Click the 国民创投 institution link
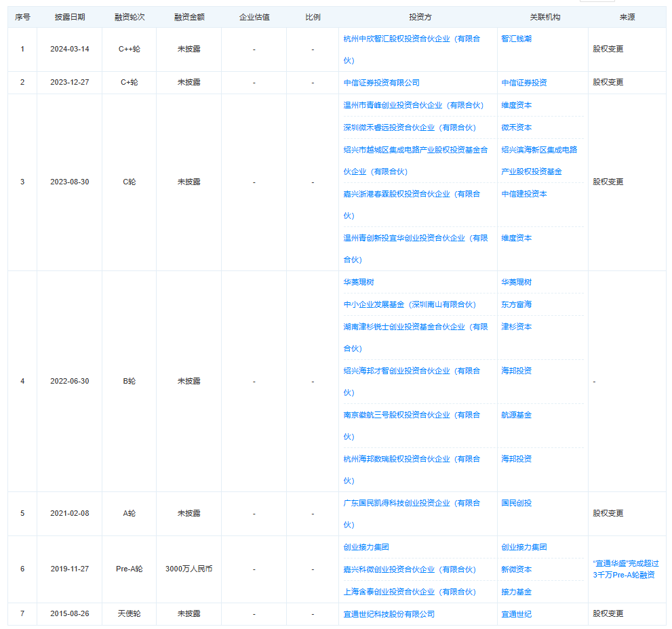The image size is (672, 629). pos(516,503)
